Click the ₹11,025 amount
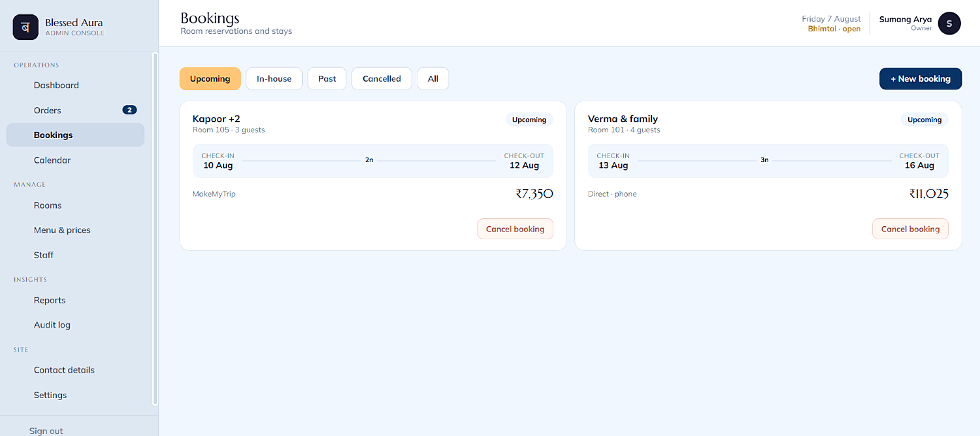Screen dimensions: 980x436 (x=928, y=194)
